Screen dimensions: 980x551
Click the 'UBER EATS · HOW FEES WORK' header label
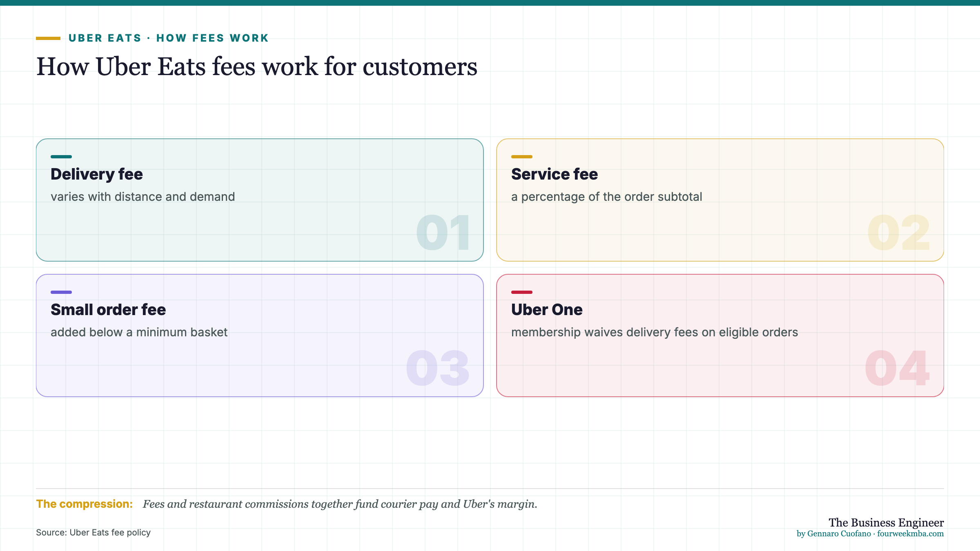point(168,38)
